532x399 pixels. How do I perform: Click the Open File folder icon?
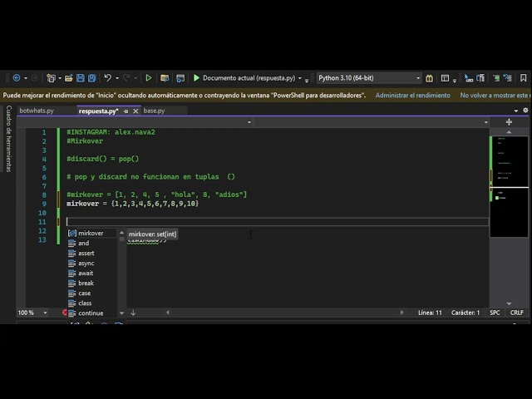pos(69,78)
